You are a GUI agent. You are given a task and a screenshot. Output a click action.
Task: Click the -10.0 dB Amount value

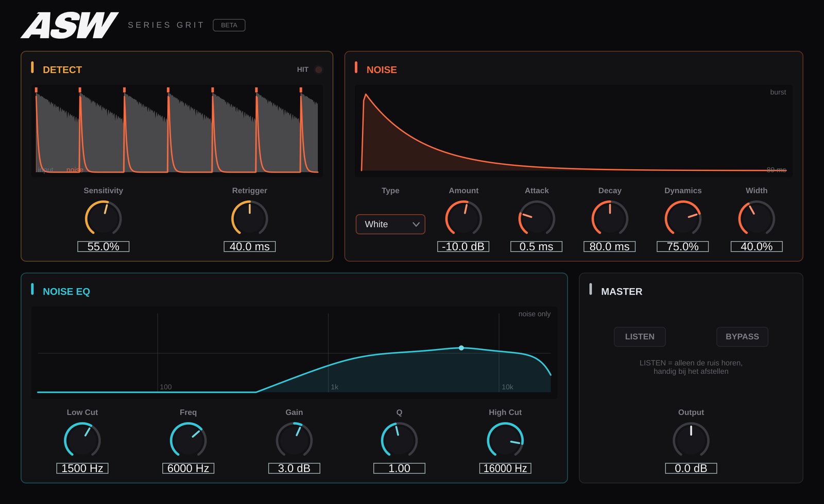463,247
